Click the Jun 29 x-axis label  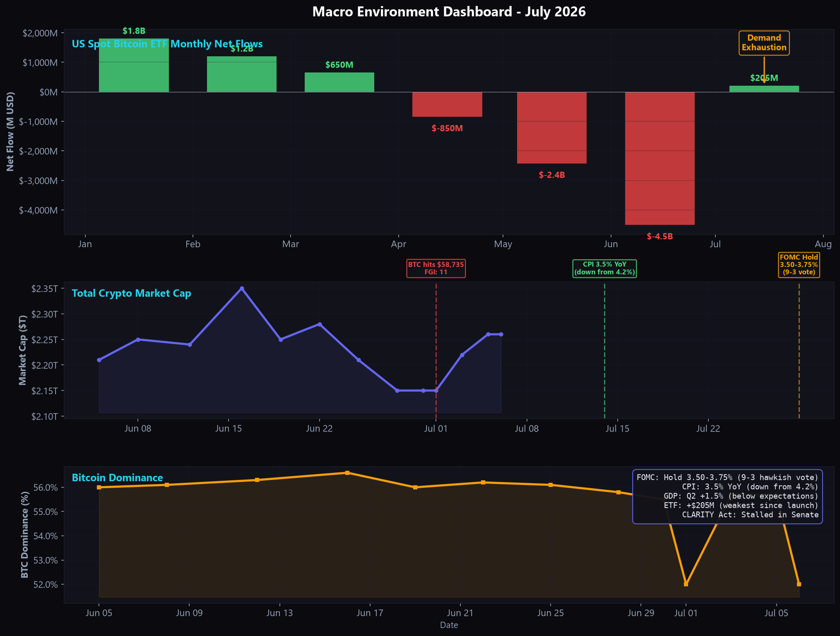(x=641, y=613)
